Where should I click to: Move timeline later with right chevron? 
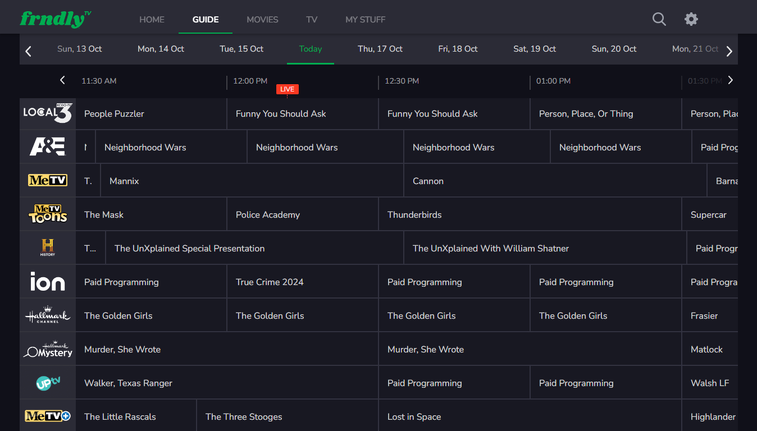pos(730,80)
